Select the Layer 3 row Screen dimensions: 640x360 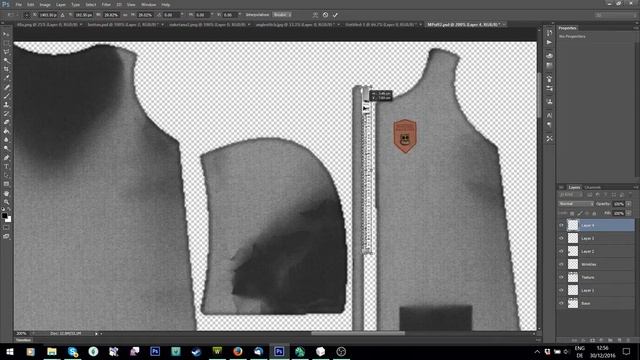click(x=596, y=238)
